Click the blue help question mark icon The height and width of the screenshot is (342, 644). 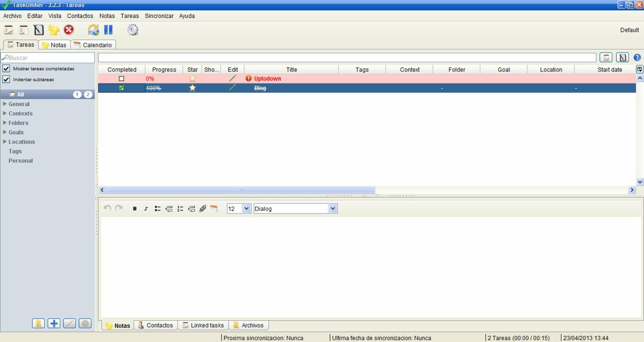pos(637,57)
